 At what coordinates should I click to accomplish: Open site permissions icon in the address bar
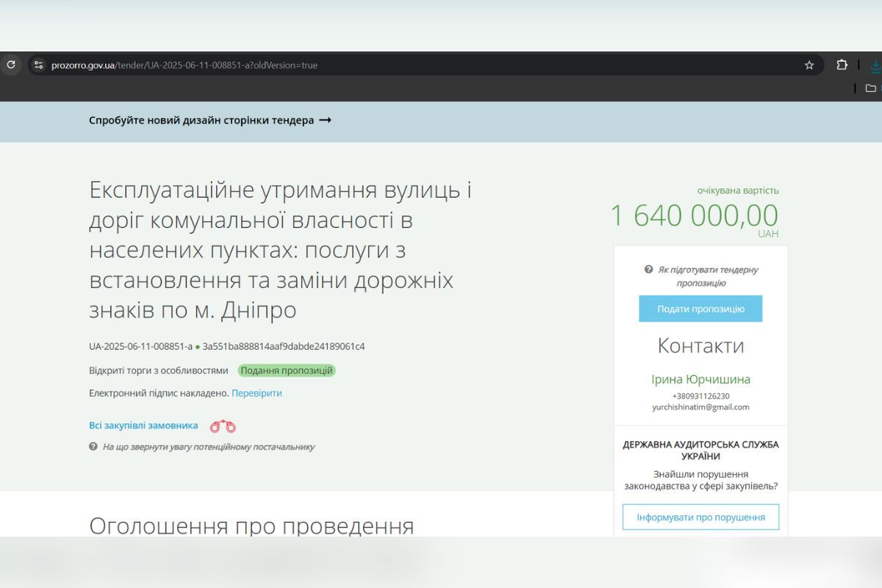pos(37,65)
